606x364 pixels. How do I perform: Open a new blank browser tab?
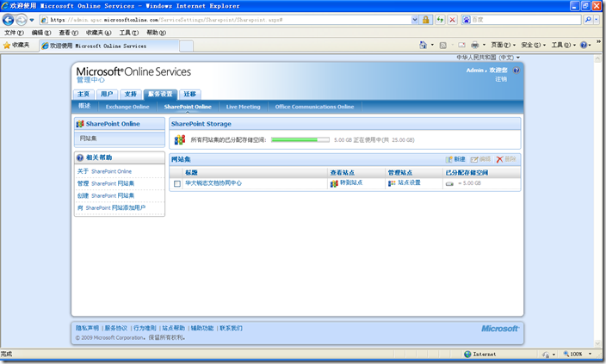point(186,46)
